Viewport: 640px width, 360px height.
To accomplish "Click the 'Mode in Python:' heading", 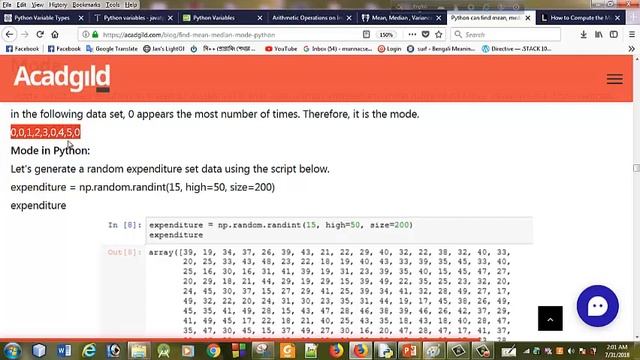I will pyautogui.click(x=50, y=151).
